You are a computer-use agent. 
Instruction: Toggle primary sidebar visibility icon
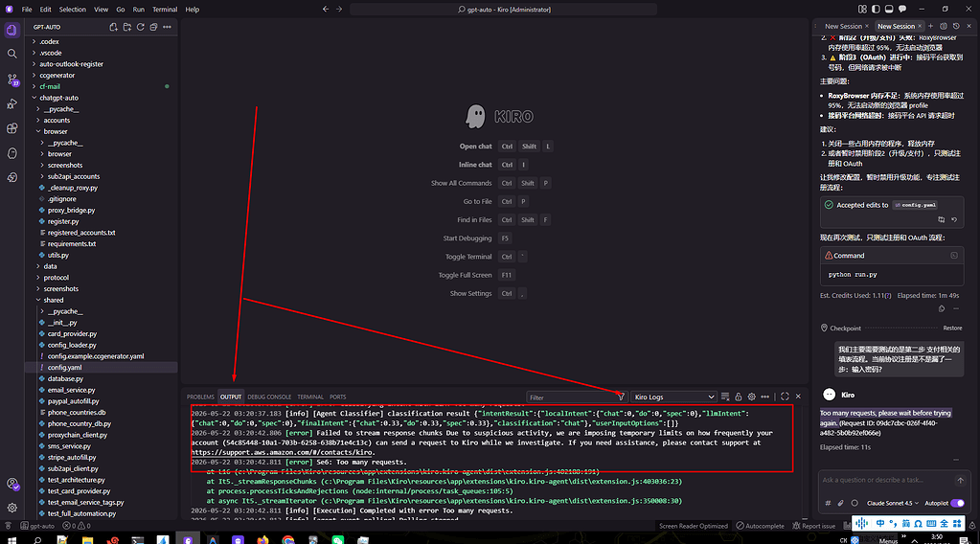coord(876,10)
